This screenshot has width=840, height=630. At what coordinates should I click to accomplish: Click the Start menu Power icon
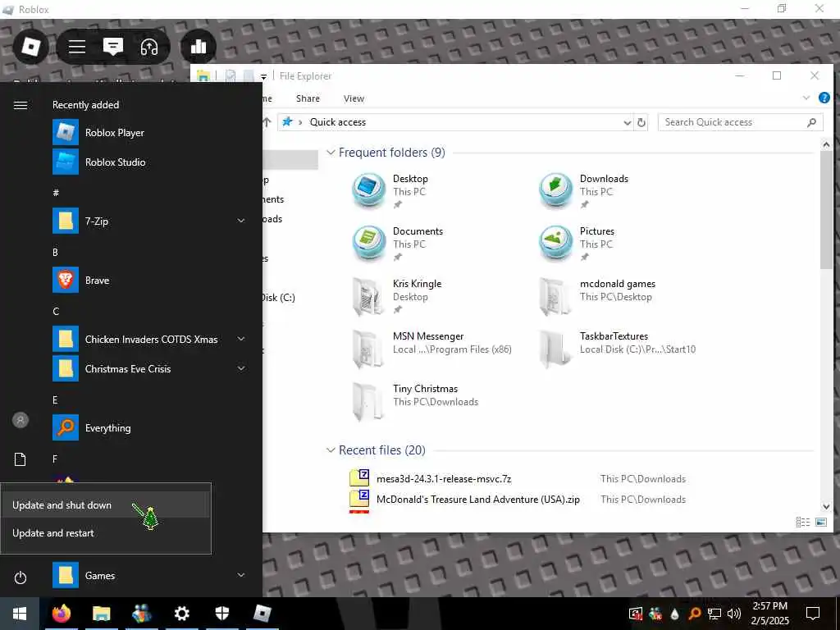[x=21, y=577]
